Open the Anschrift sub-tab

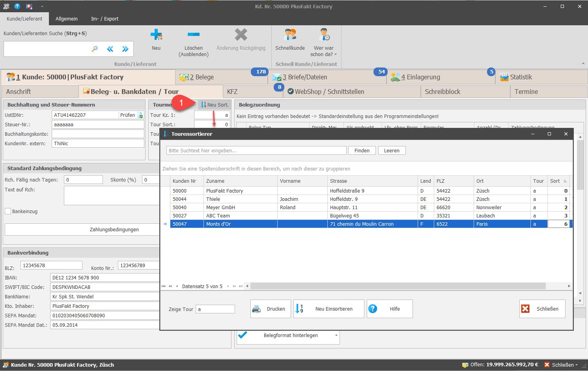click(x=40, y=92)
